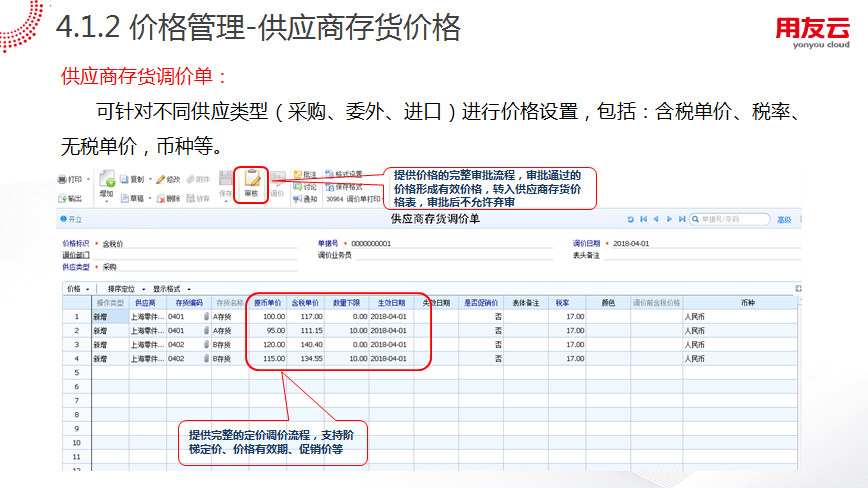This screenshot has height=488, width=868.
Task: Click row 4 币种 cell 人民币
Action: coord(740,359)
